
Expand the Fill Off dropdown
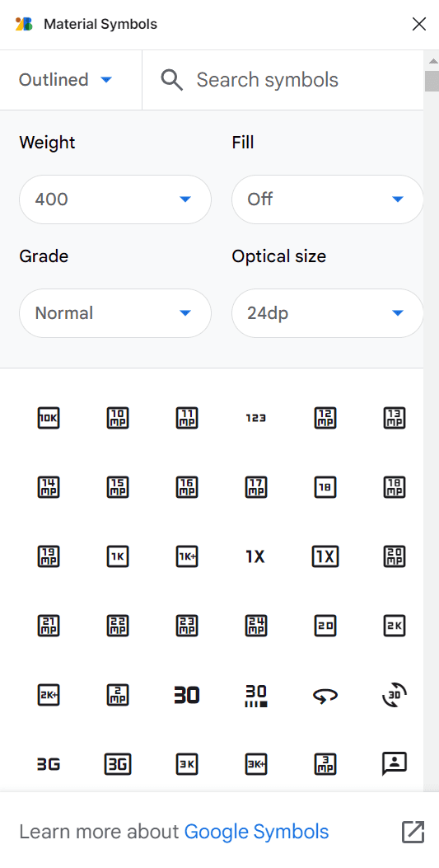pyautogui.click(x=327, y=199)
